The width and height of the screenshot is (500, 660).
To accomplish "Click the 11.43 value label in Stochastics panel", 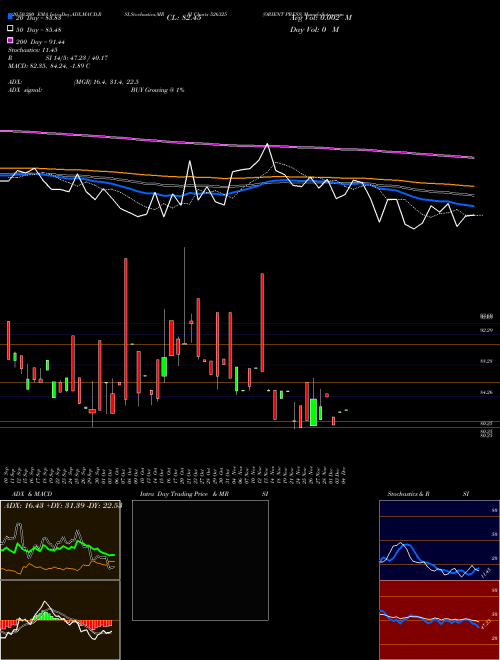I will tap(486, 572).
